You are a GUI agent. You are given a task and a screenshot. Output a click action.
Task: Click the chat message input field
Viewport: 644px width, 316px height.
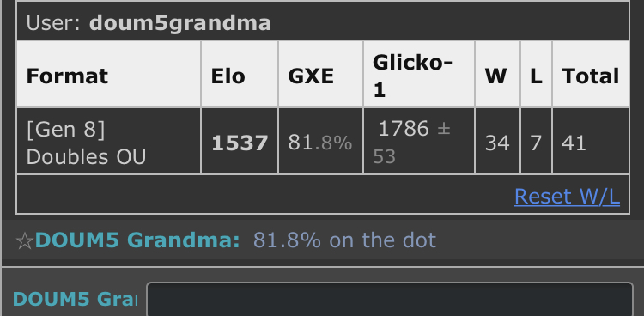389,299
